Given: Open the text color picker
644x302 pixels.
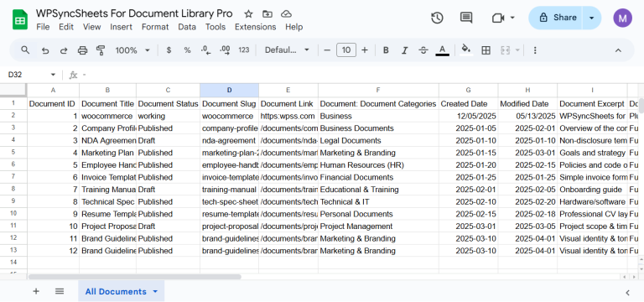Looking at the screenshot, I should (x=443, y=50).
